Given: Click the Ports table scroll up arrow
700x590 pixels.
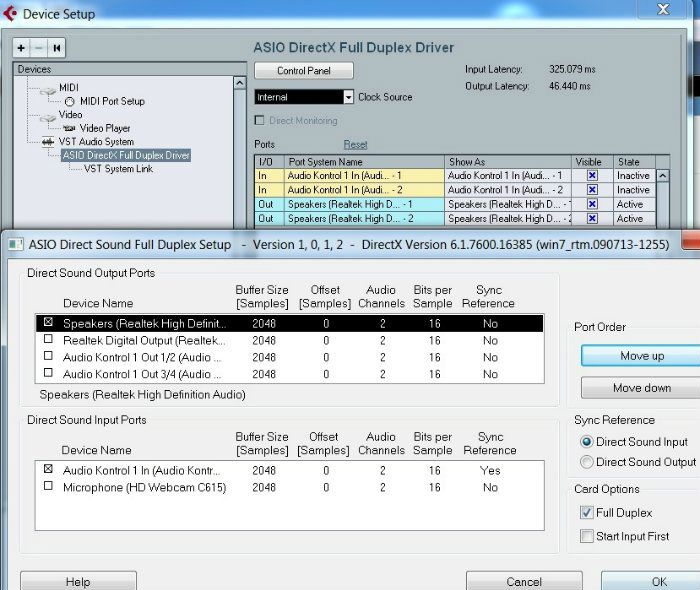Looking at the screenshot, I should click(663, 176).
